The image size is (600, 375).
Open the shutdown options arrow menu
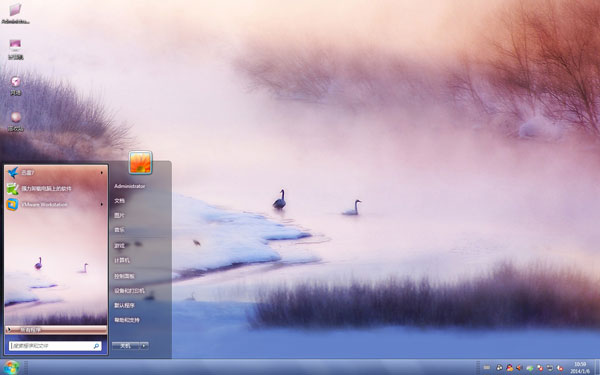(x=144, y=346)
